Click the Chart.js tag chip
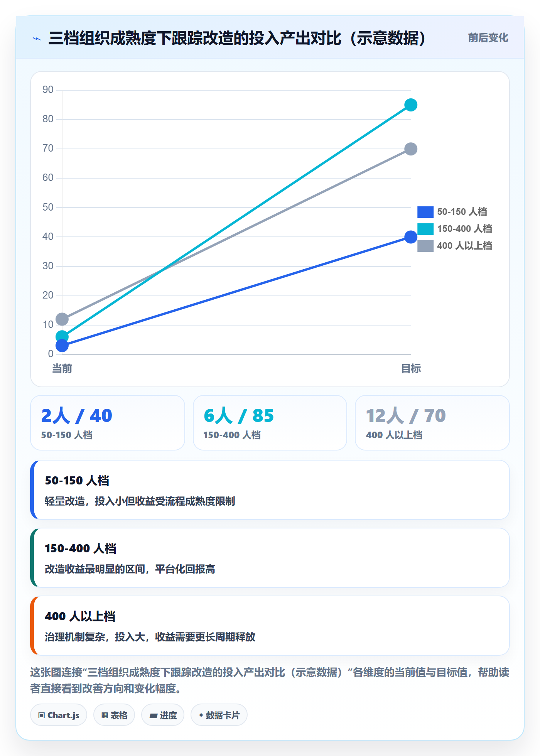The image size is (540, 756). (x=59, y=715)
